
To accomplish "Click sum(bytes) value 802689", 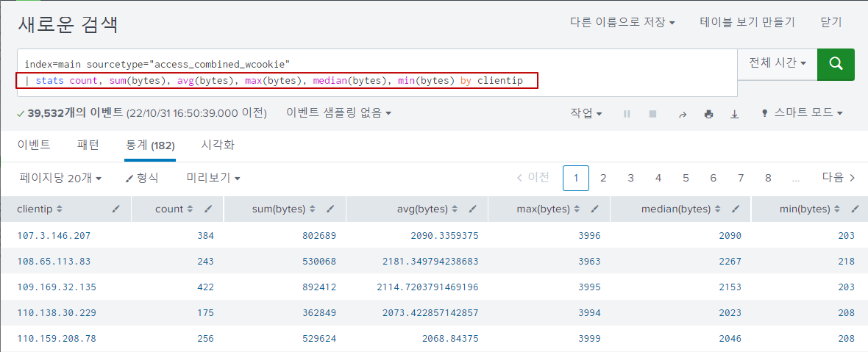I will coord(319,235).
